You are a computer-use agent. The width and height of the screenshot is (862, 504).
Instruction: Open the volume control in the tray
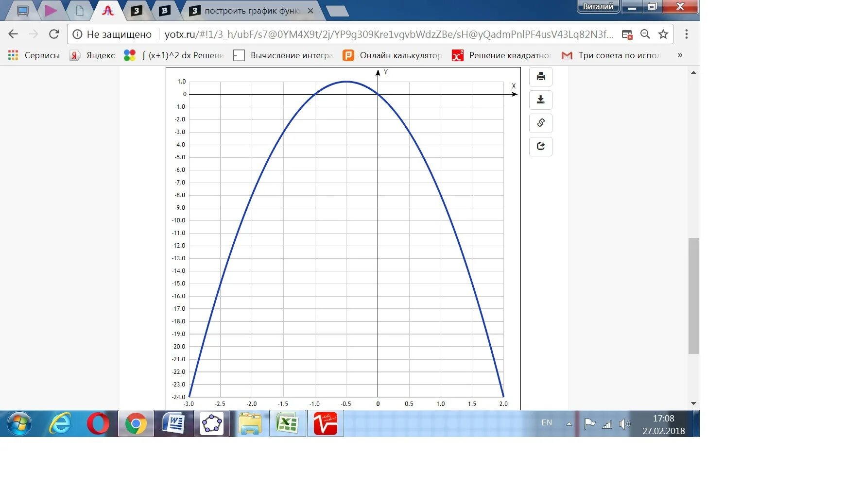(624, 424)
